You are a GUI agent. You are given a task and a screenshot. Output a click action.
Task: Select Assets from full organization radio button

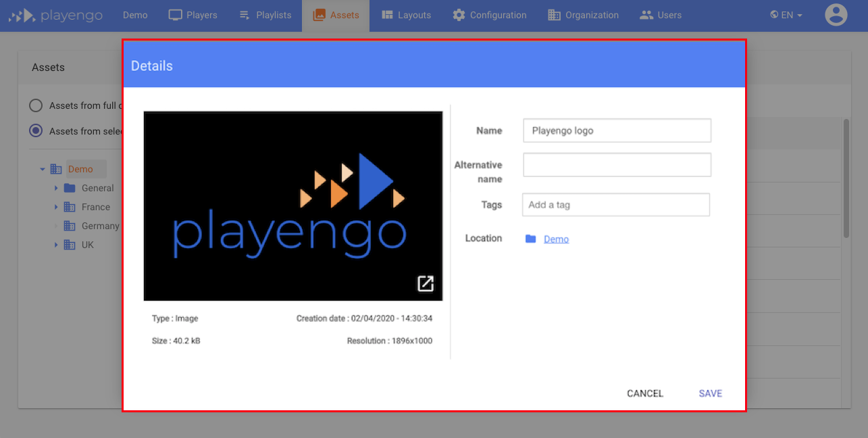click(35, 105)
